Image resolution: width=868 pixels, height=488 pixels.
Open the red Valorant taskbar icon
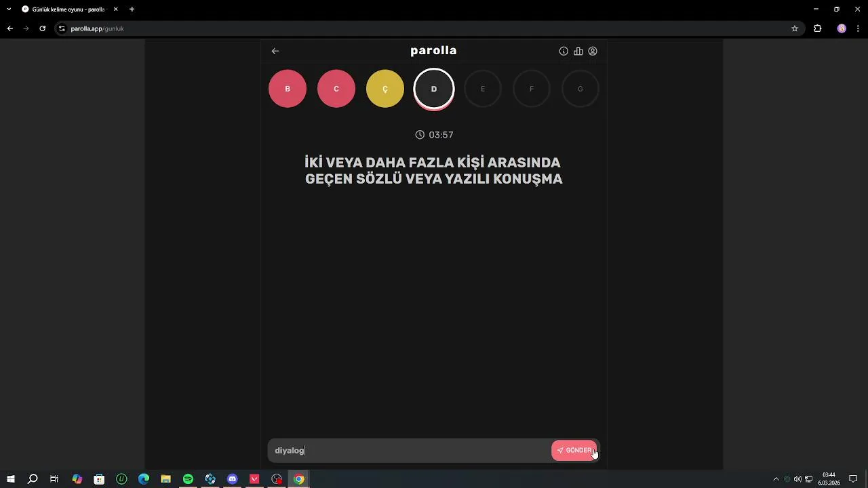[254, 479]
